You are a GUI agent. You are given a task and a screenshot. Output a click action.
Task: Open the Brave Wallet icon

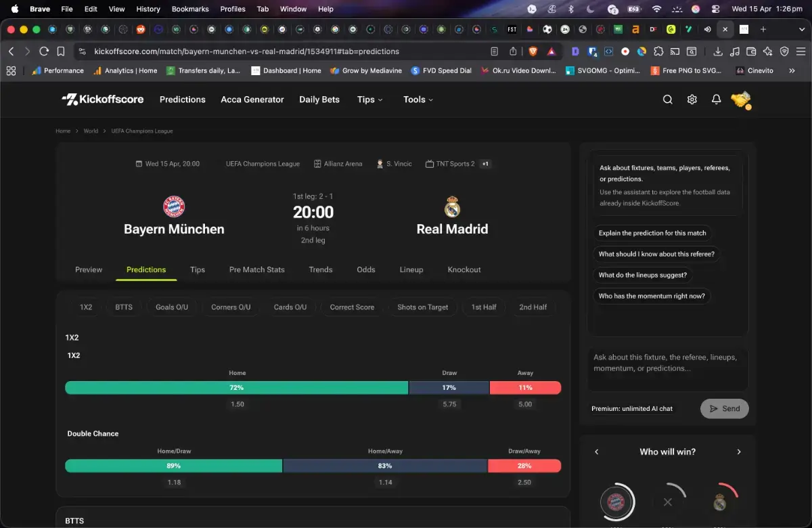751,51
